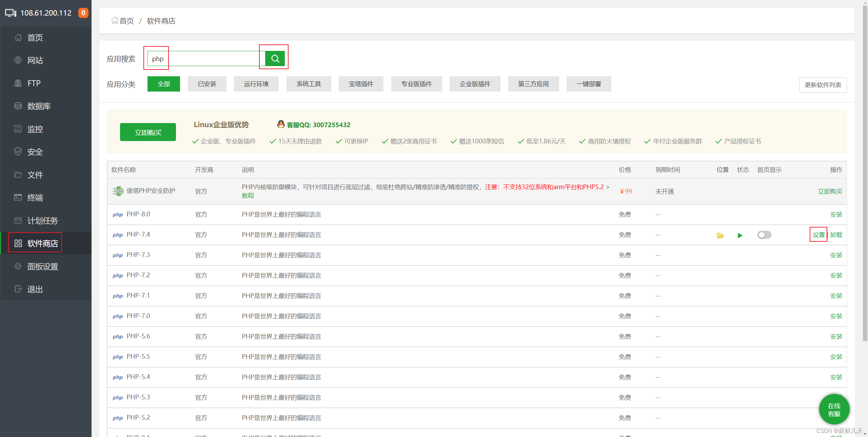The height and width of the screenshot is (437, 868).
Task: Click the 客服QQ: 3007255432 text
Action: 318,125
